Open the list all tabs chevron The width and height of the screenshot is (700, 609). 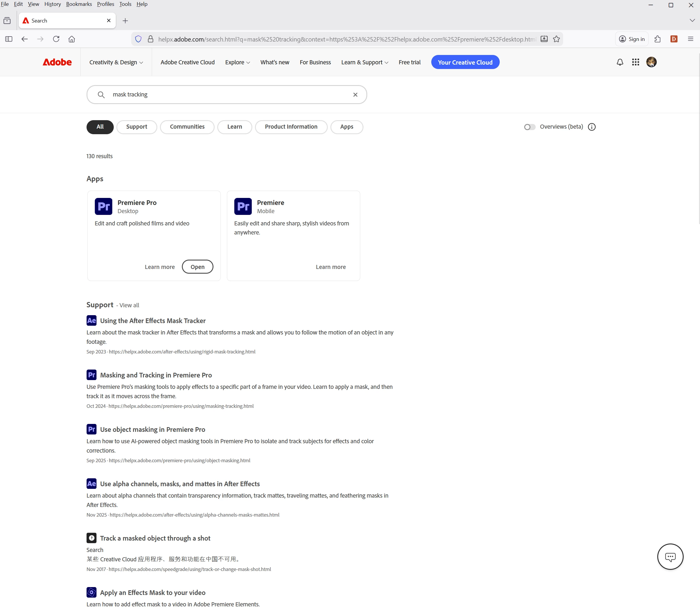tap(692, 21)
